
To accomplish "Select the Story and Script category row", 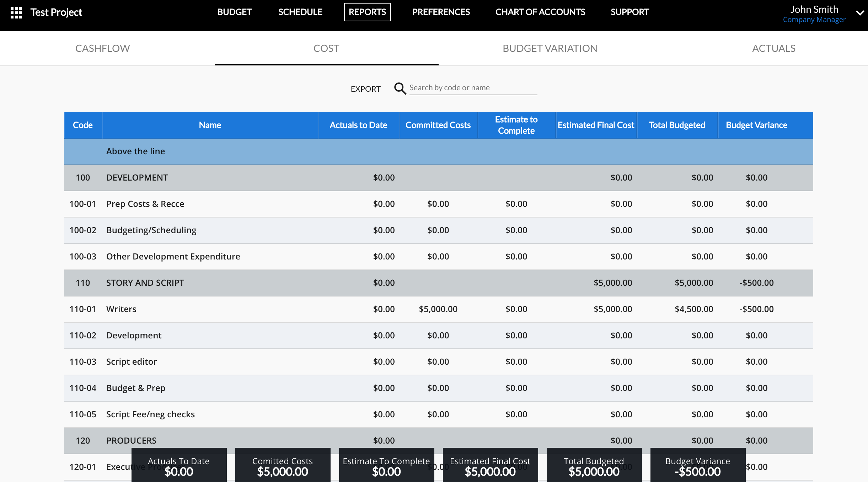I will [145, 283].
